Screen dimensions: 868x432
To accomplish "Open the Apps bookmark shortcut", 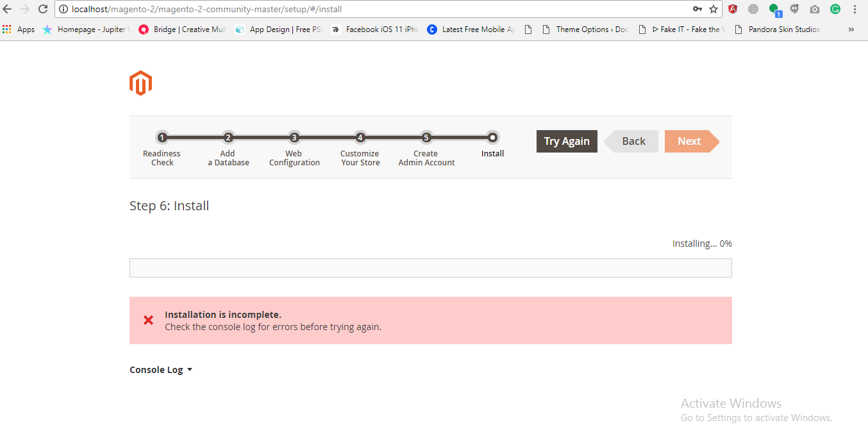I will pos(19,29).
